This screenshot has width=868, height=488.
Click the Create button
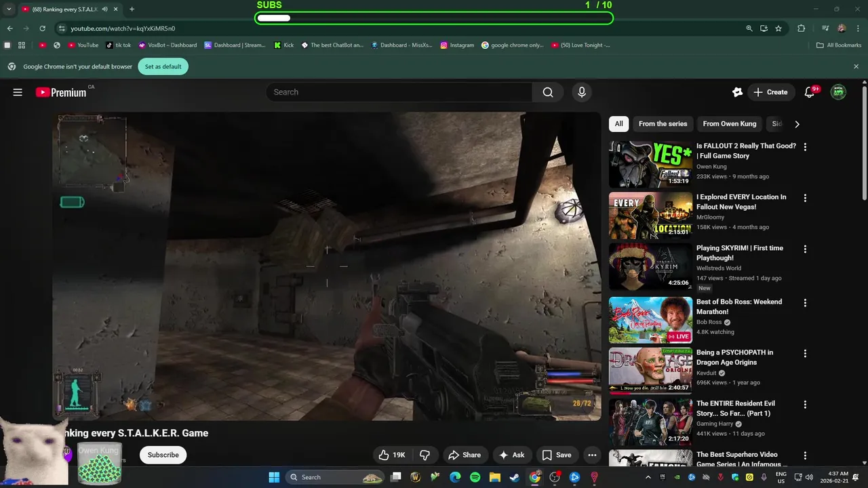click(771, 92)
